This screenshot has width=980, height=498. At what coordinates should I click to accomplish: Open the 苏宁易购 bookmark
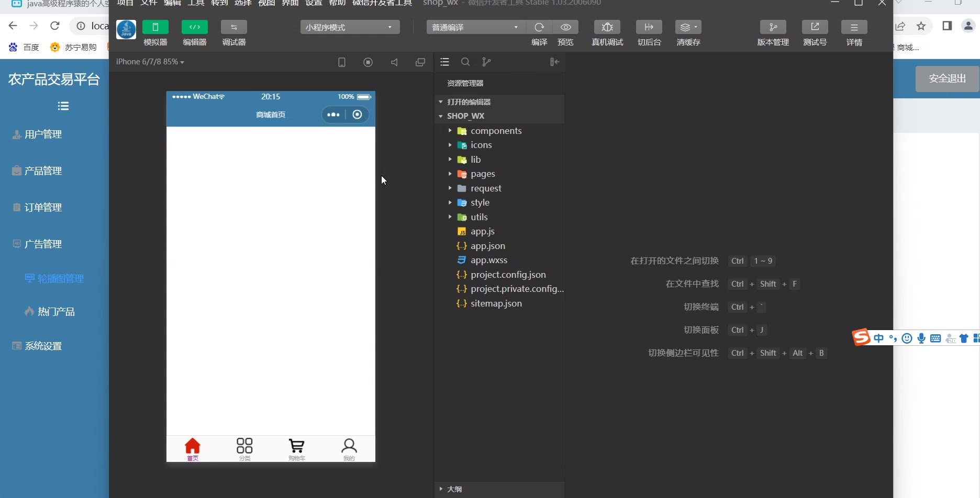pyautogui.click(x=73, y=48)
